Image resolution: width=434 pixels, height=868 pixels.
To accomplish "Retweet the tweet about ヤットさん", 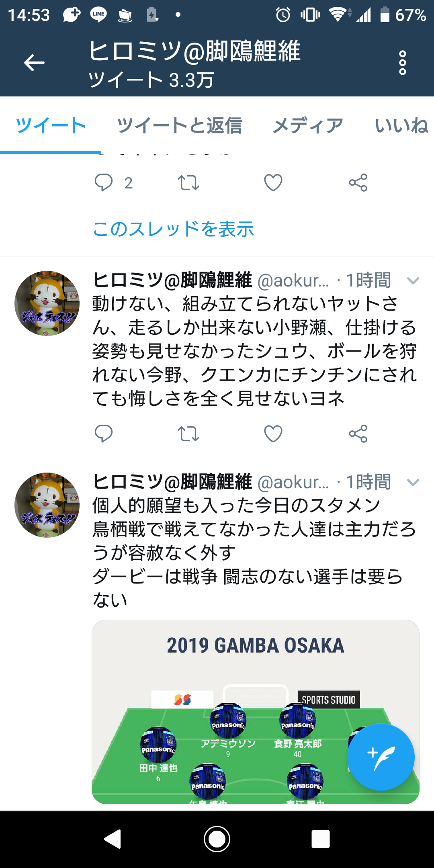I will 188,434.
